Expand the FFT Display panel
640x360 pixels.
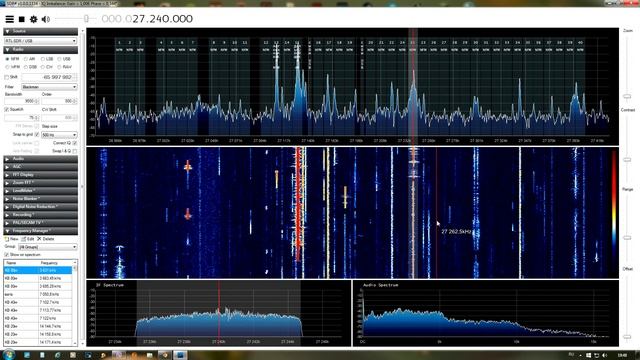tap(40, 175)
